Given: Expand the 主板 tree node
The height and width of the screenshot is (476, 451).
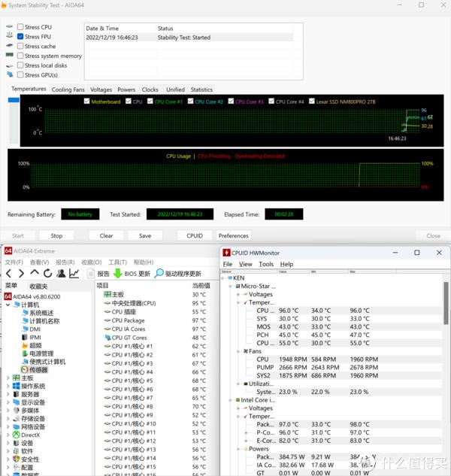Looking at the screenshot, I should (x=8, y=378).
